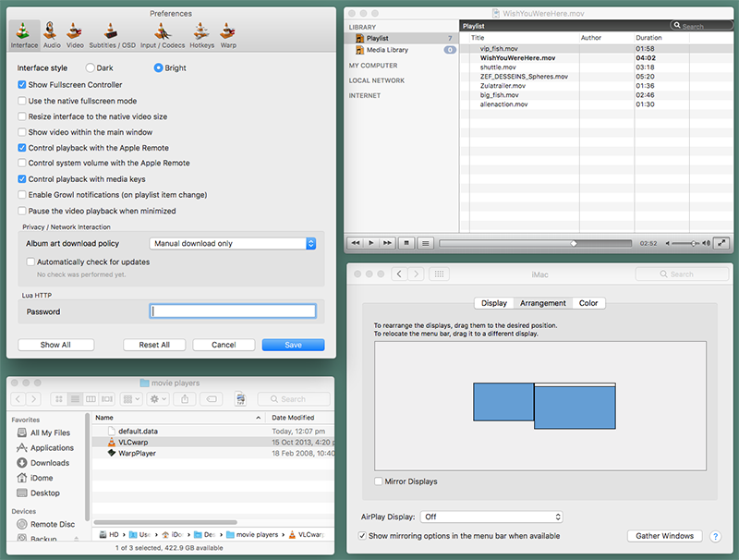Open Subtitles / OSD preferences
739x560 pixels.
[111, 35]
